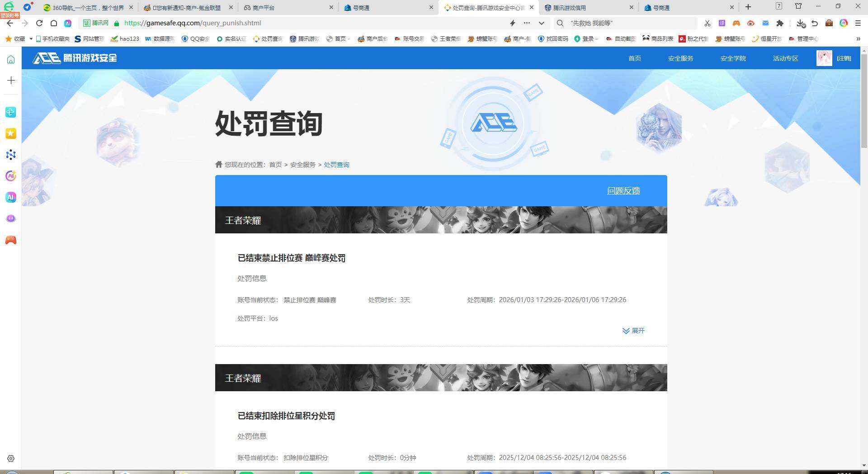Open the downloads icon in the toolbar

pyautogui.click(x=801, y=23)
